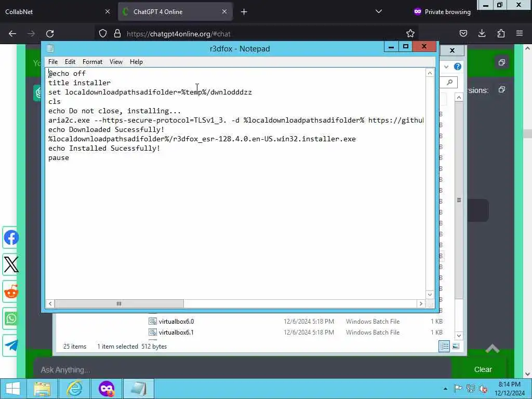This screenshot has width=532, height=399.
Task: Close the ChatGPT 4 Online tab
Action: coord(224,11)
